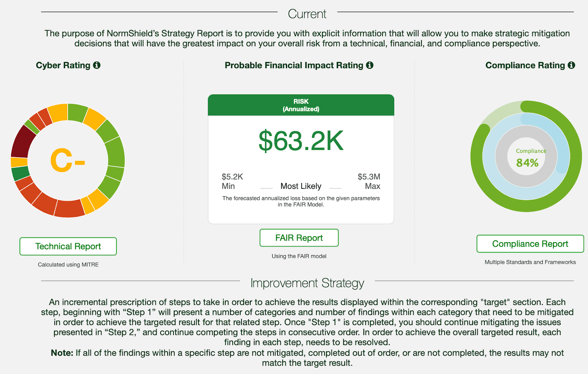
Task: Click the dark green segment of cyber donut
Action: (x=20, y=173)
